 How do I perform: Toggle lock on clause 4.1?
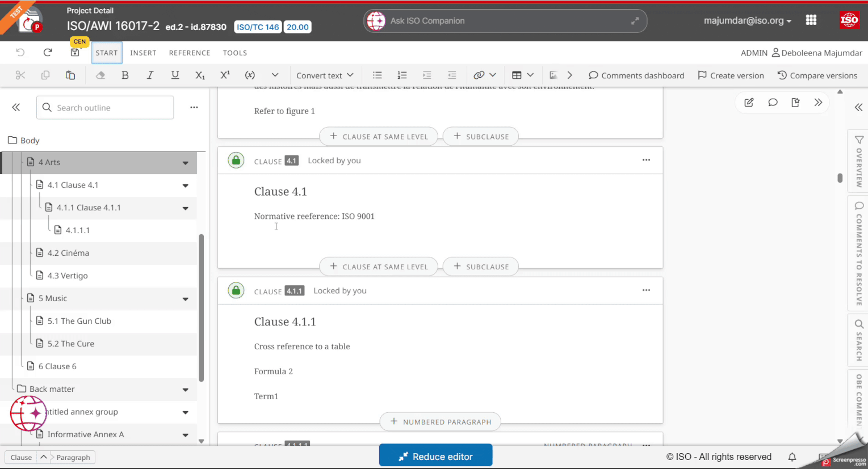236,160
